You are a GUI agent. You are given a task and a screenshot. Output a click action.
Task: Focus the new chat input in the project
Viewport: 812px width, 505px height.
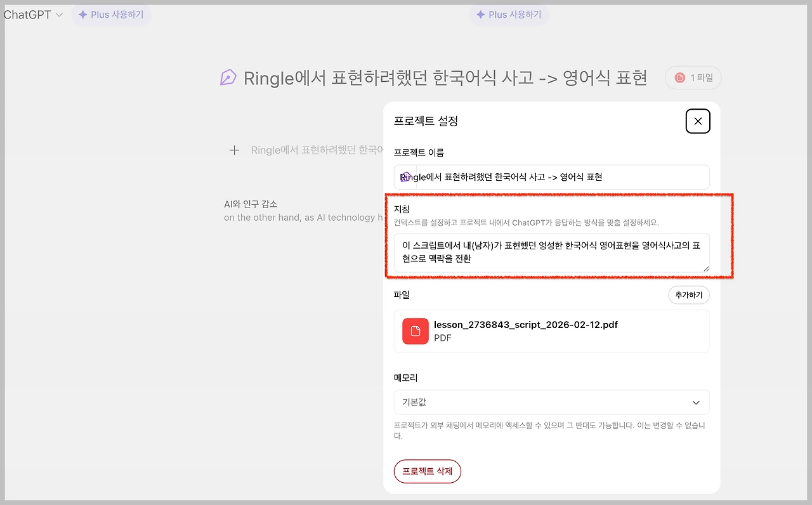[x=317, y=150]
